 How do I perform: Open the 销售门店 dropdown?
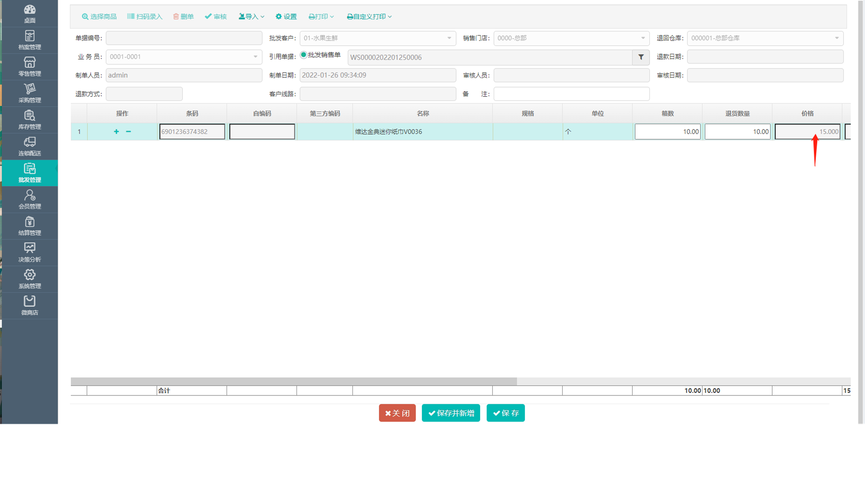[x=572, y=38]
